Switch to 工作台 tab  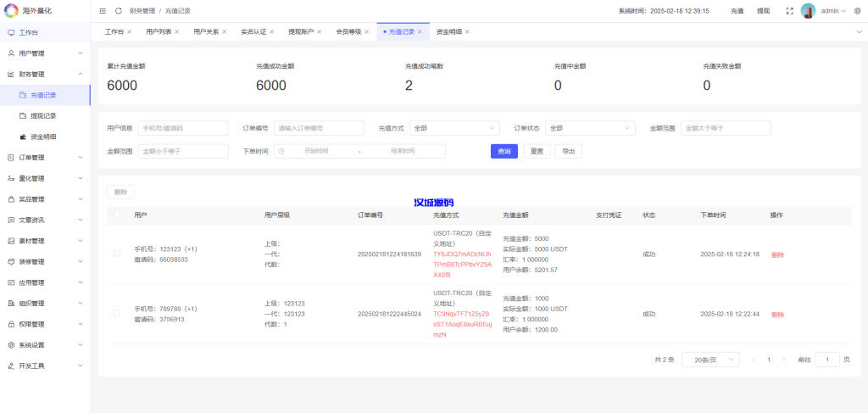(x=114, y=32)
